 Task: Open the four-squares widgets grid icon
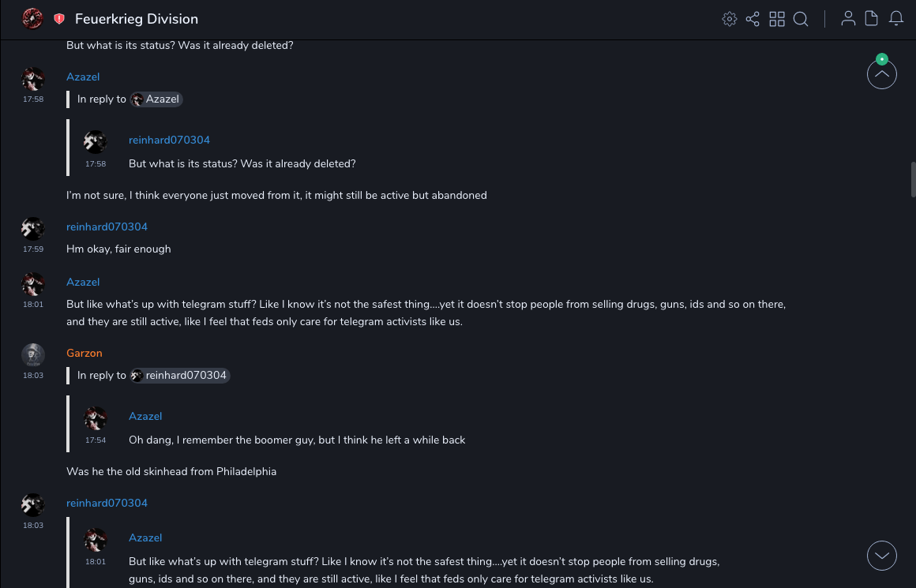(777, 19)
